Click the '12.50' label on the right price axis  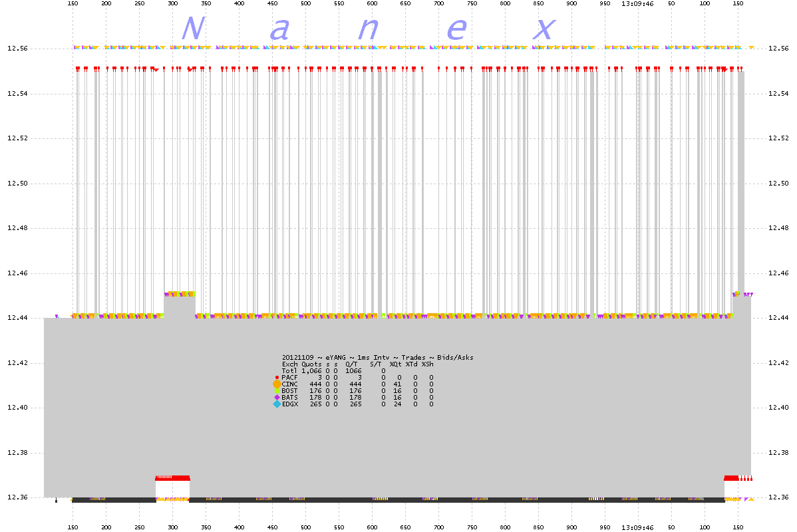click(778, 184)
